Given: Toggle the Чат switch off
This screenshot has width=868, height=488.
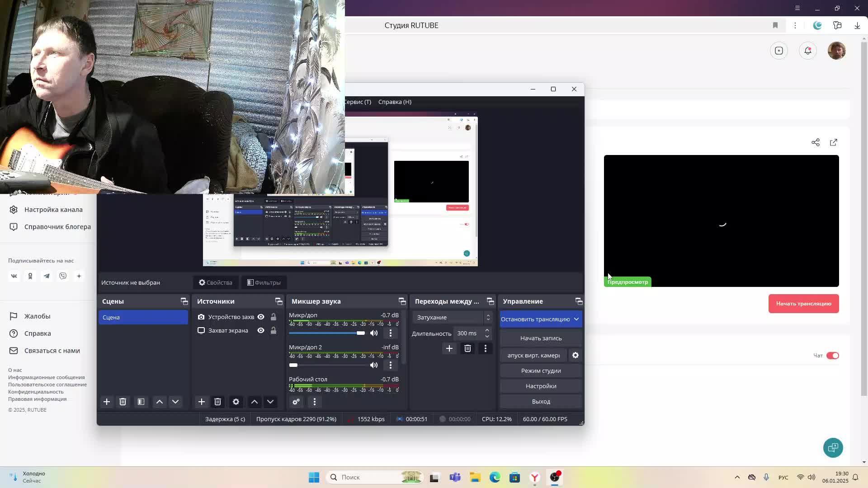Looking at the screenshot, I should point(833,356).
